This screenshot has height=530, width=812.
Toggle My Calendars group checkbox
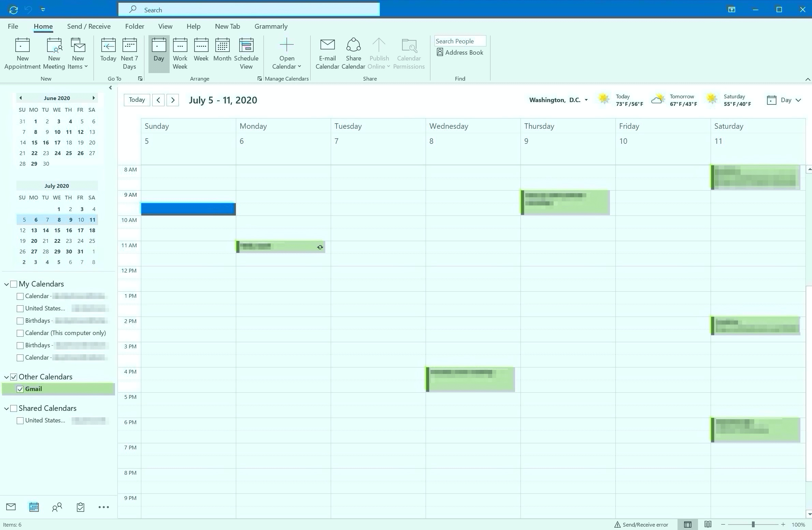[x=14, y=284]
